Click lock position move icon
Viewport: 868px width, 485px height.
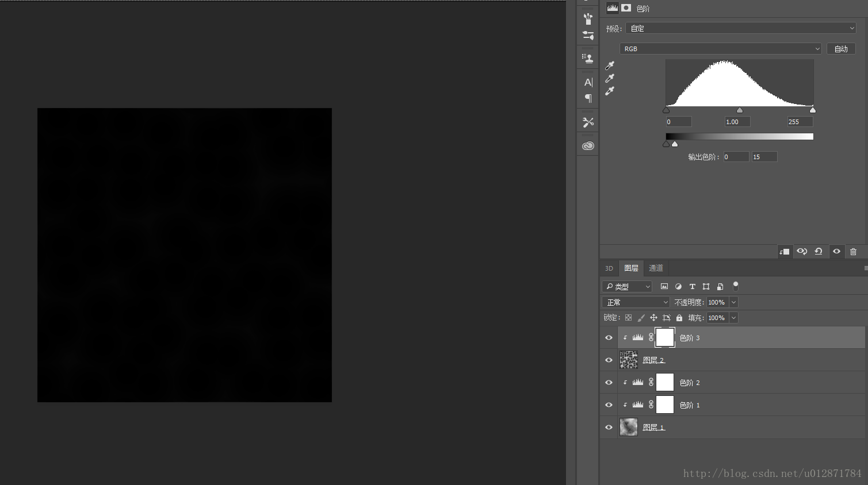click(x=653, y=318)
